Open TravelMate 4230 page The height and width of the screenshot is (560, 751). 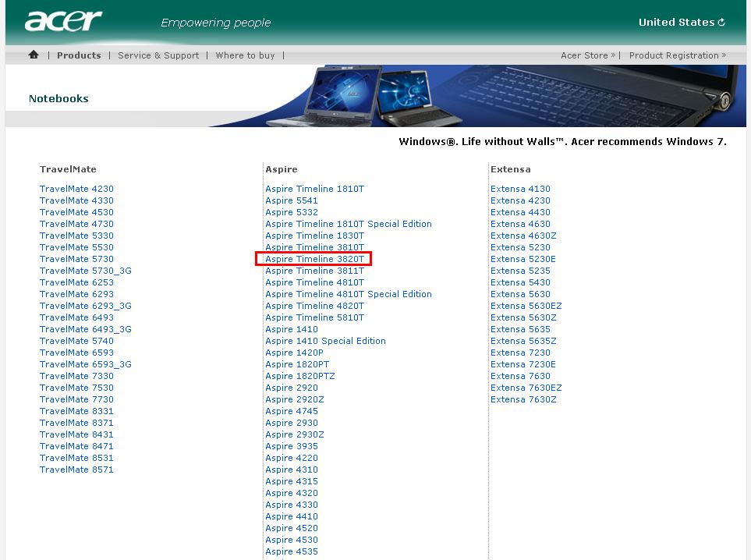click(76, 189)
